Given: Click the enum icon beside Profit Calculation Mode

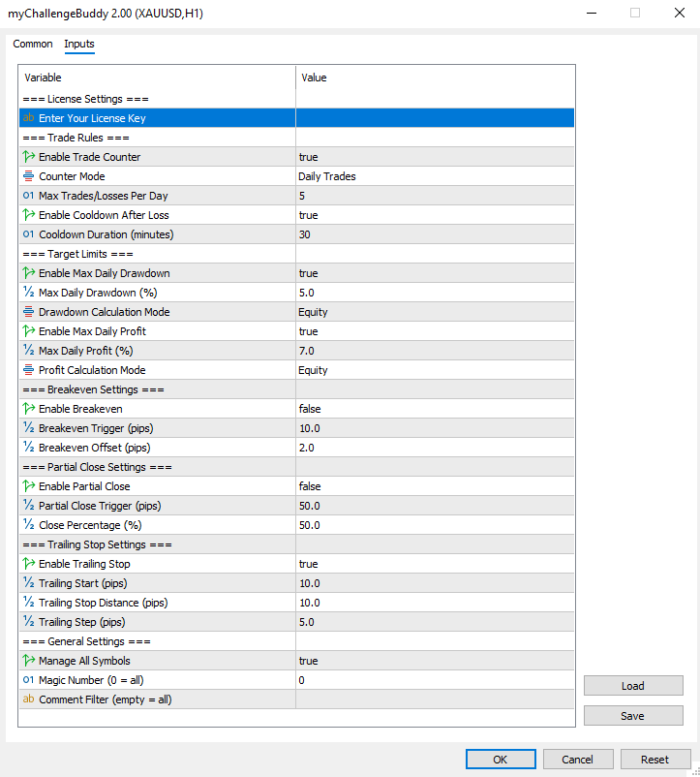Looking at the screenshot, I should [28, 370].
